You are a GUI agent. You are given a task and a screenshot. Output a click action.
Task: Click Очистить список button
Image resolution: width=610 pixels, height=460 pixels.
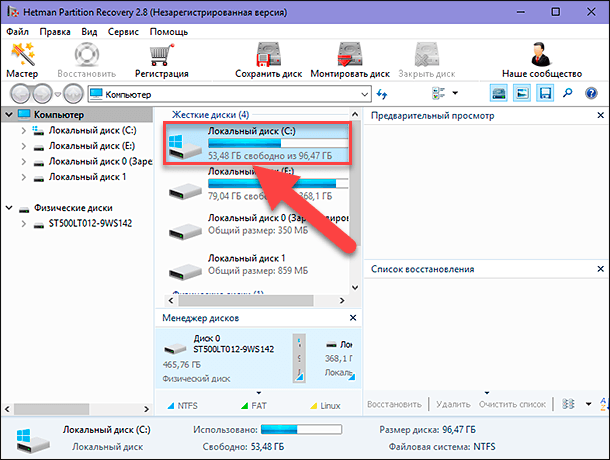[x=512, y=404]
